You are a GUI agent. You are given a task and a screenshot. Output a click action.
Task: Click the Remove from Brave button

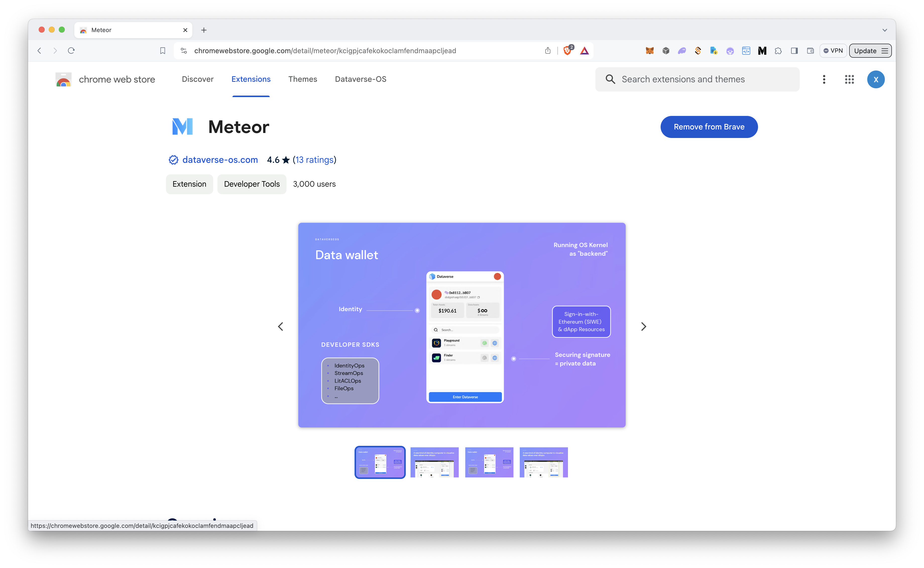coord(709,127)
